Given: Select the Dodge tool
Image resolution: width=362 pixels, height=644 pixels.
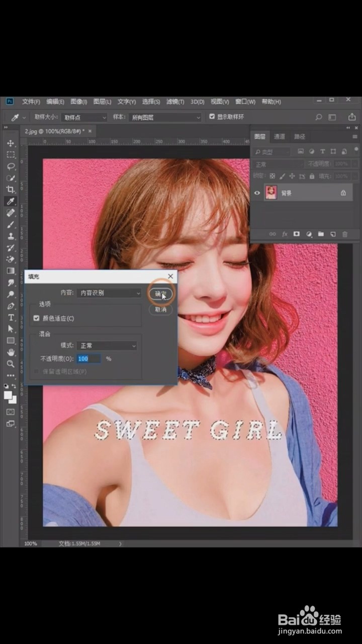Looking at the screenshot, I should [x=11, y=294].
